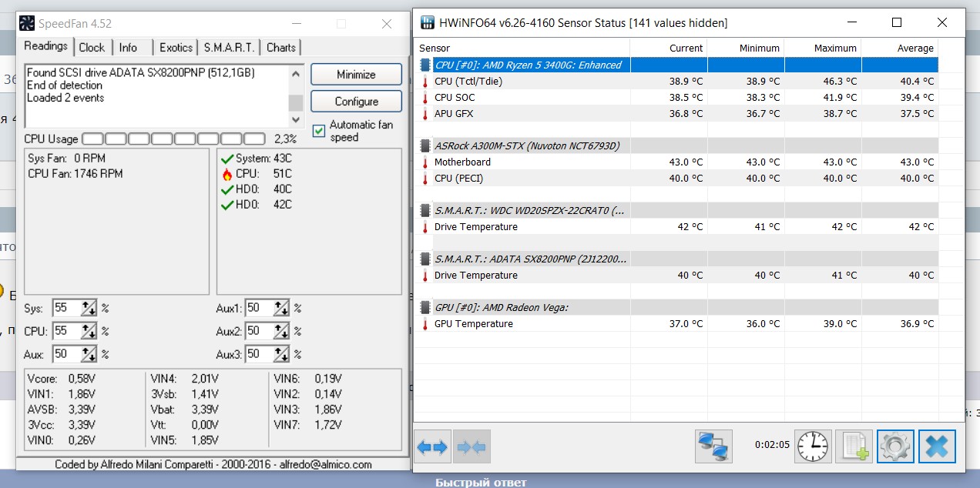The width and height of the screenshot is (980, 488).
Task: Click the Vcore 0,58V voltage reading
Action: [61, 379]
